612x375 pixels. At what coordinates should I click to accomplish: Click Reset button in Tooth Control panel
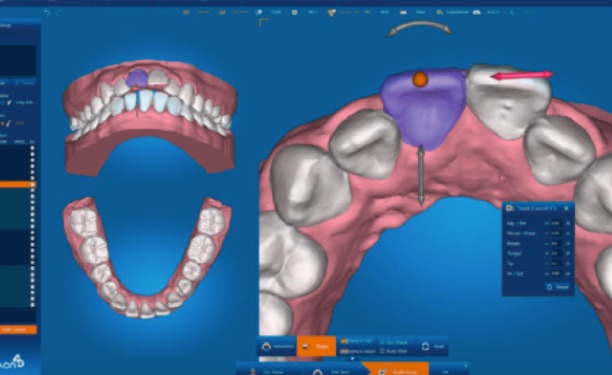coord(558,287)
